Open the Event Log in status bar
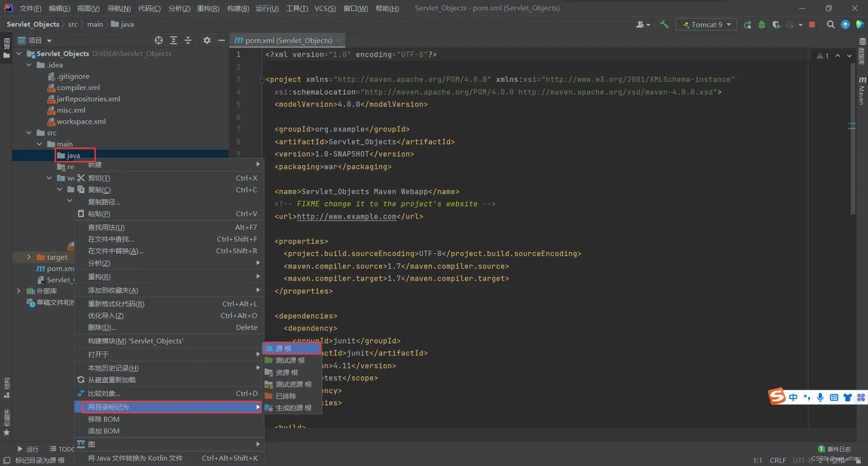868x466 pixels. [835, 449]
